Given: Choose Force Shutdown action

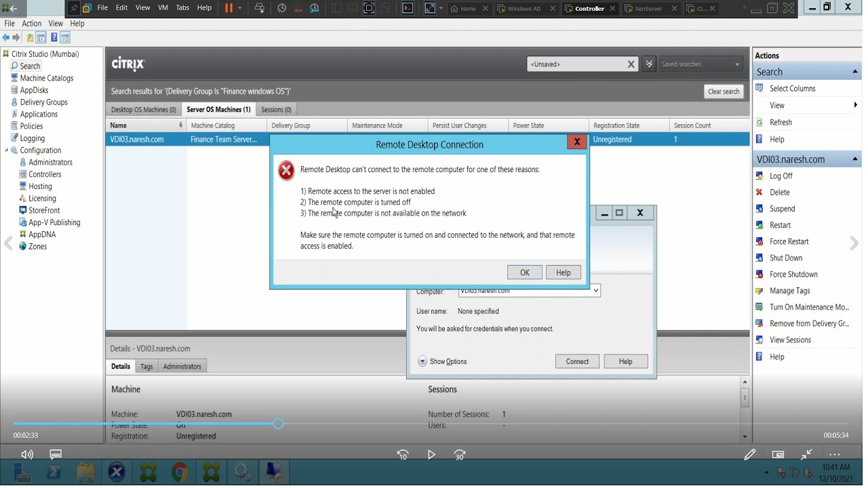Looking at the screenshot, I should tap(793, 274).
